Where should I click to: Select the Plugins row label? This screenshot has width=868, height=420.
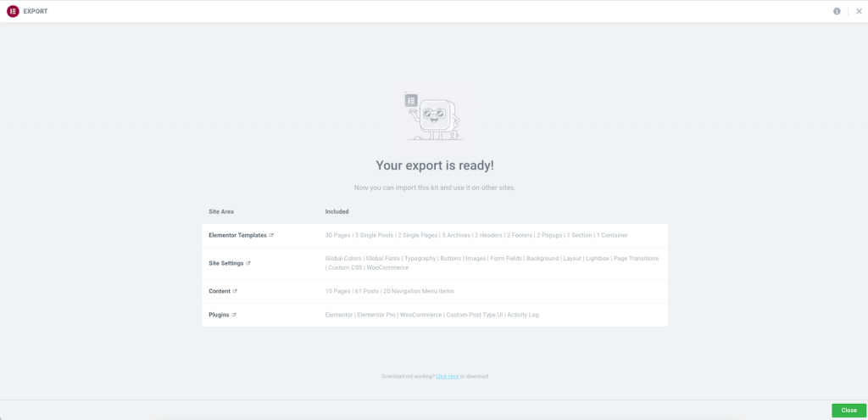pos(219,315)
